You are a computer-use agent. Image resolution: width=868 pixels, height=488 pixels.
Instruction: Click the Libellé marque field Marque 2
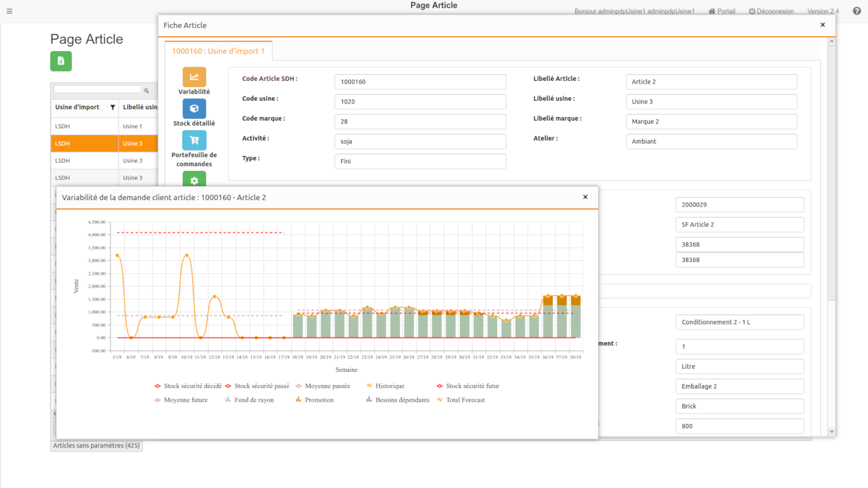(711, 122)
